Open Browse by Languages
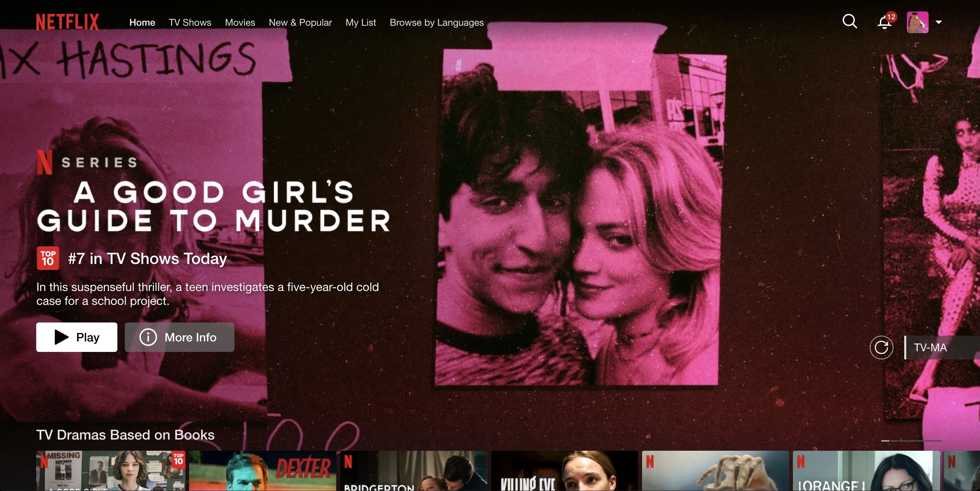The height and width of the screenshot is (491, 980). click(x=437, y=22)
